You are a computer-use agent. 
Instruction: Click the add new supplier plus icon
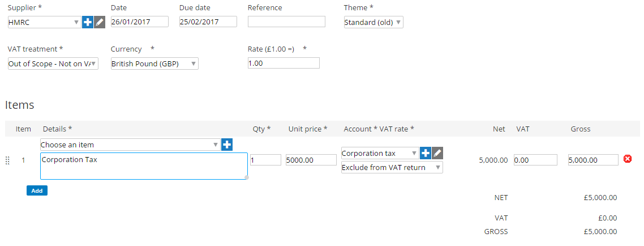[88, 22]
